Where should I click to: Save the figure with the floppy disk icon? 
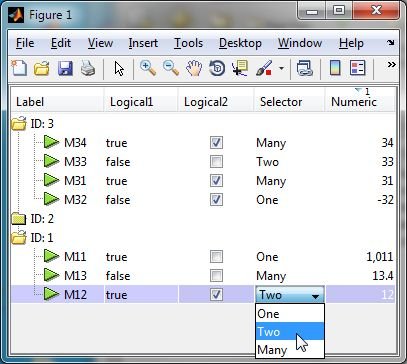coord(65,69)
